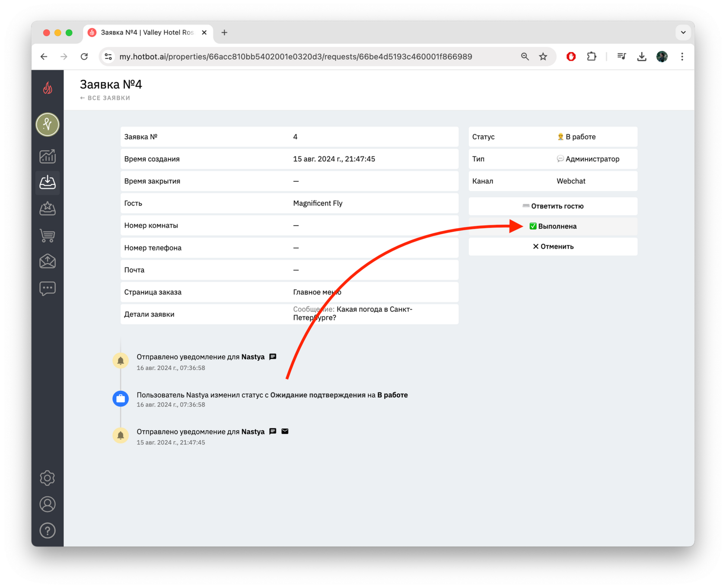726x588 pixels.
Task: Click the status change log entry text
Action: click(272, 395)
